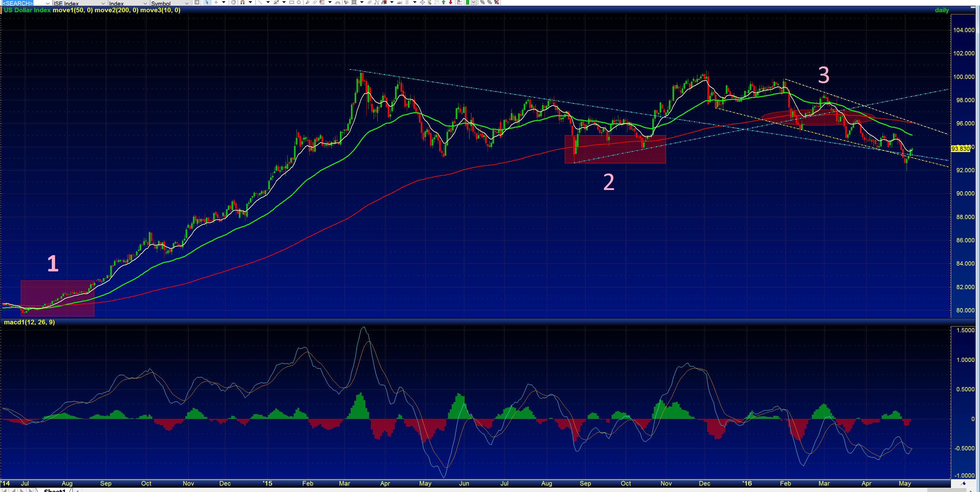Viewport: 980px width, 492px height.
Task: Pick the green up arrow marker tool
Action: (443, 3)
